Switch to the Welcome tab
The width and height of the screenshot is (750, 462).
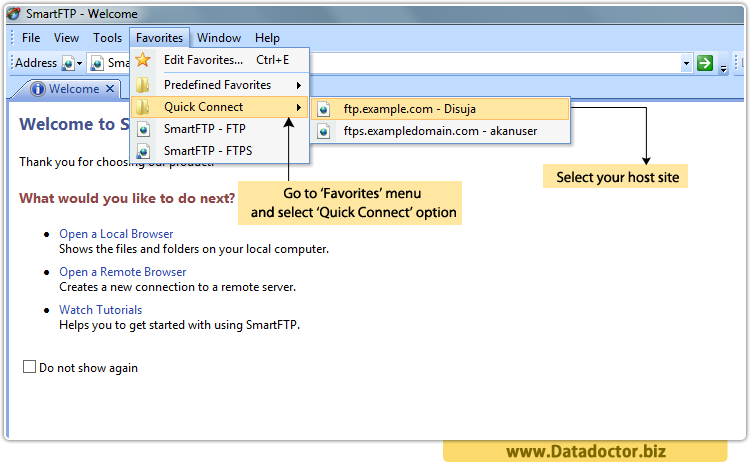(x=74, y=89)
